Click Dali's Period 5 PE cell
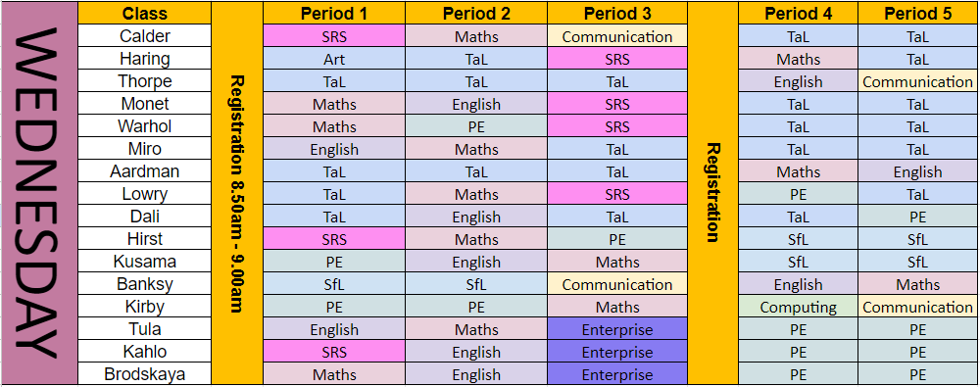Screen dimensions: 980x387 pos(917,217)
